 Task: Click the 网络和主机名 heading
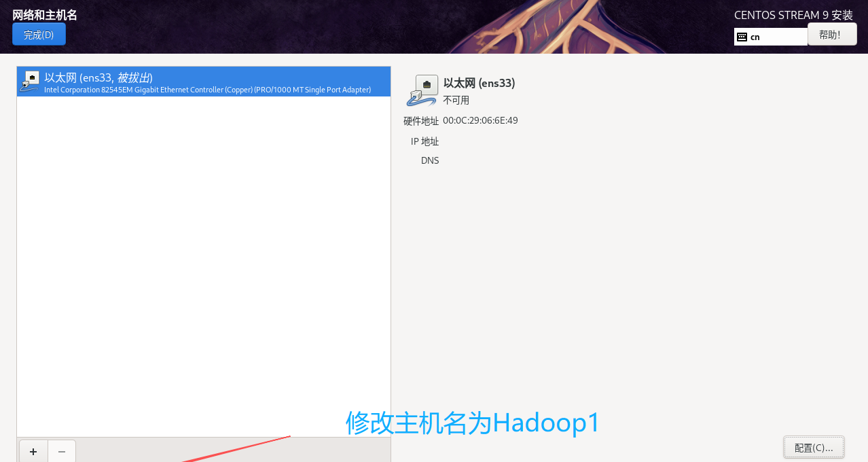(44, 14)
